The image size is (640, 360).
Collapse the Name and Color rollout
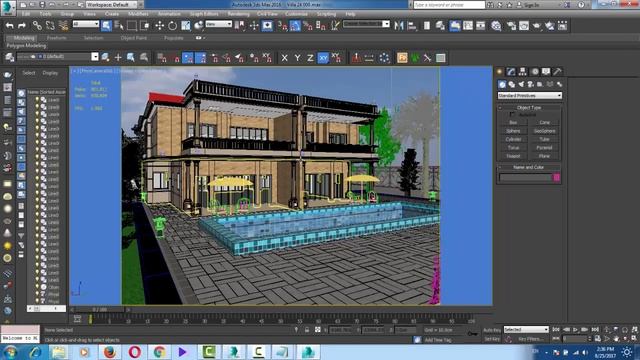pyautogui.click(x=529, y=167)
